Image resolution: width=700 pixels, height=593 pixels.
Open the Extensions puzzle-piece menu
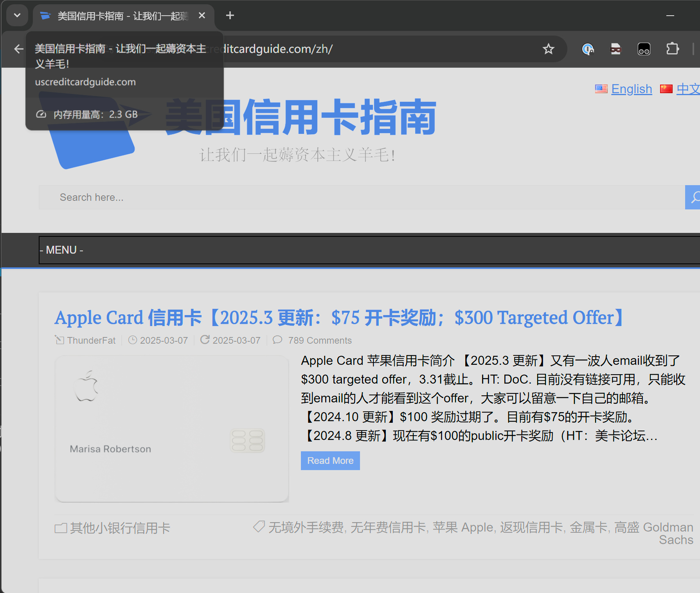click(672, 49)
